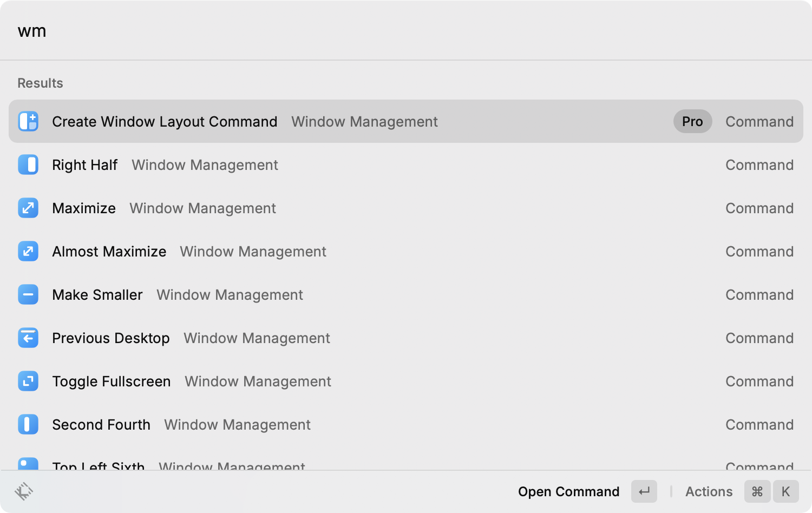The width and height of the screenshot is (812, 513).
Task: Click the Create Window Layout Command icon
Action: (x=28, y=121)
